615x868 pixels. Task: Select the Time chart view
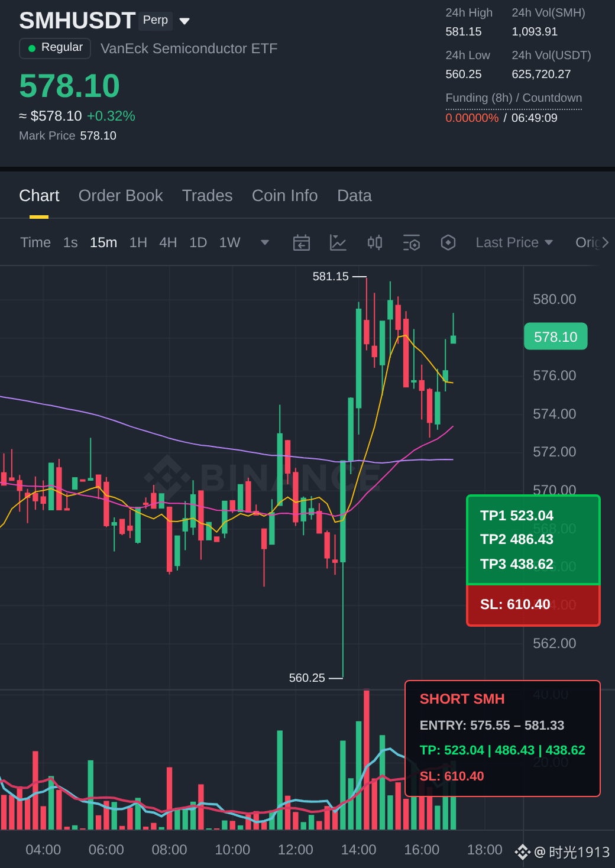coord(35,242)
